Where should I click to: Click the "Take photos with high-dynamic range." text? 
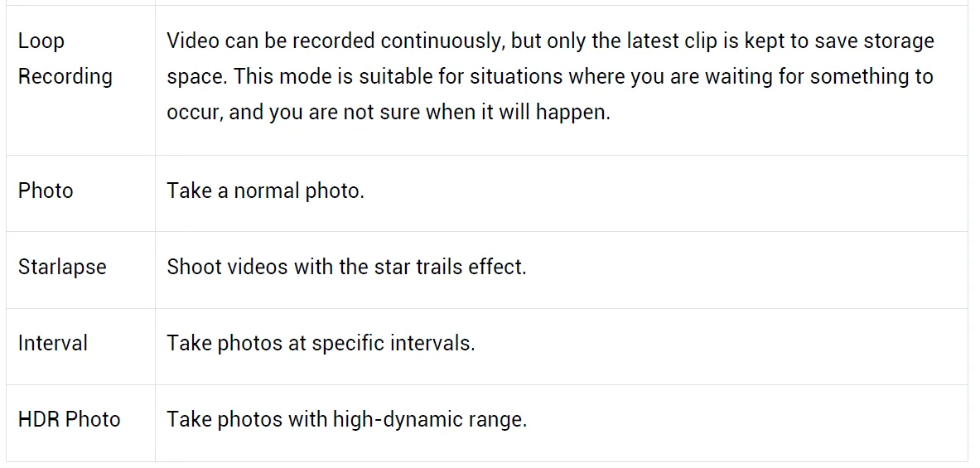(346, 419)
